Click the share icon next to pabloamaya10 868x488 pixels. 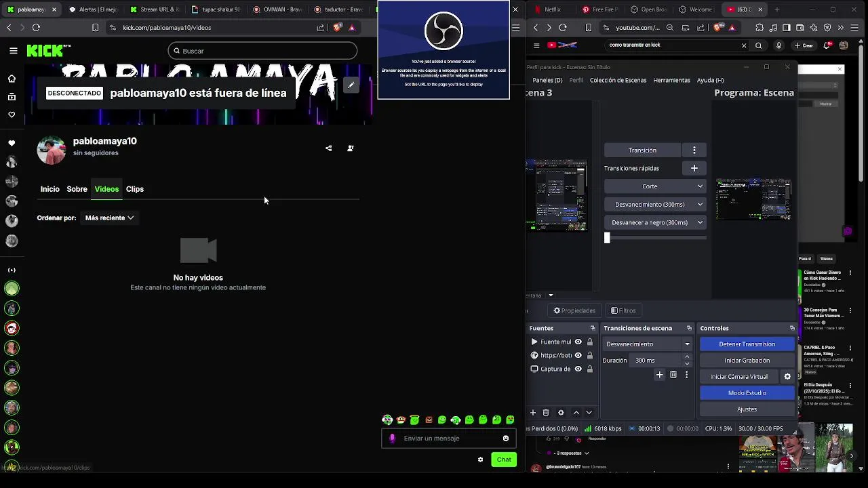329,148
